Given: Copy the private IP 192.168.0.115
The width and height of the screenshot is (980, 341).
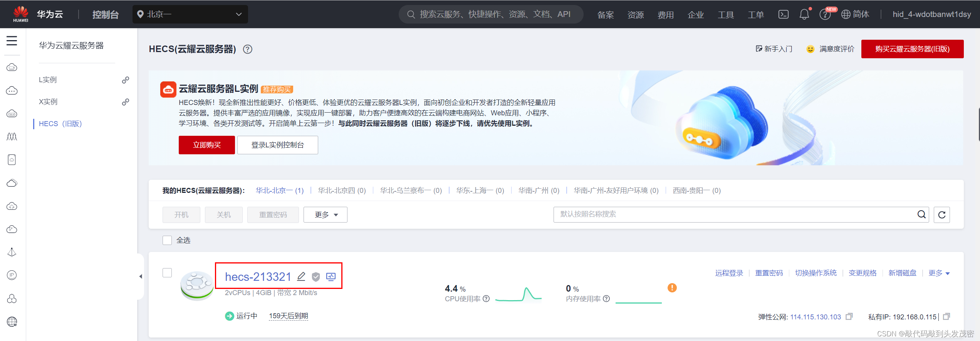Looking at the screenshot, I should point(946,317).
